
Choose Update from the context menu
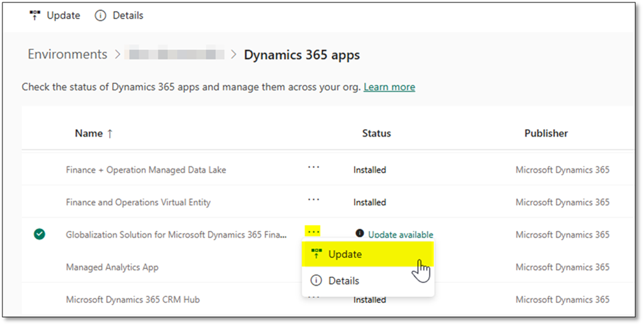(x=345, y=254)
